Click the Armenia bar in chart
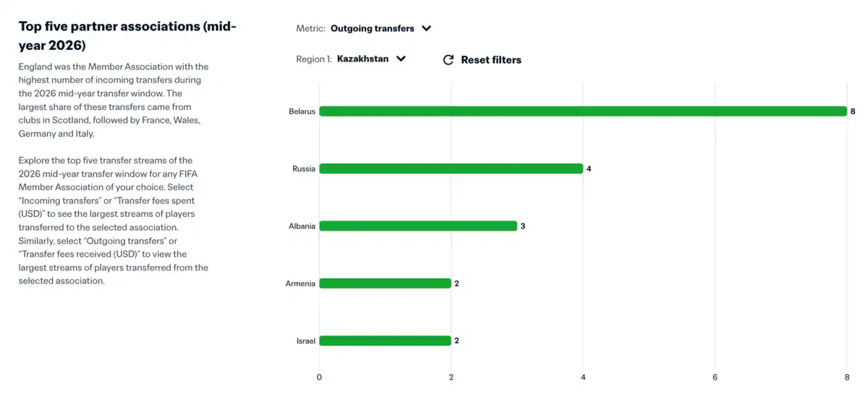 pyautogui.click(x=385, y=284)
